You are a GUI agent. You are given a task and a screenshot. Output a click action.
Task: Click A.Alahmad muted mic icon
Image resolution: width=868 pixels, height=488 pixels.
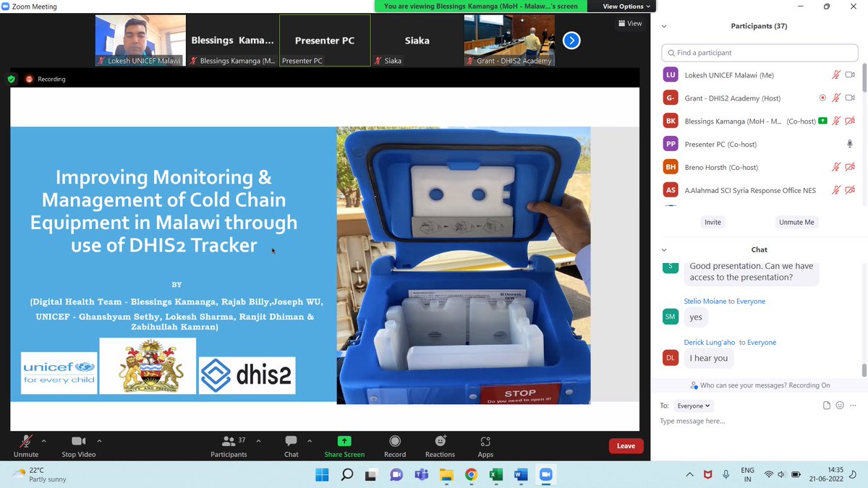[x=835, y=190]
